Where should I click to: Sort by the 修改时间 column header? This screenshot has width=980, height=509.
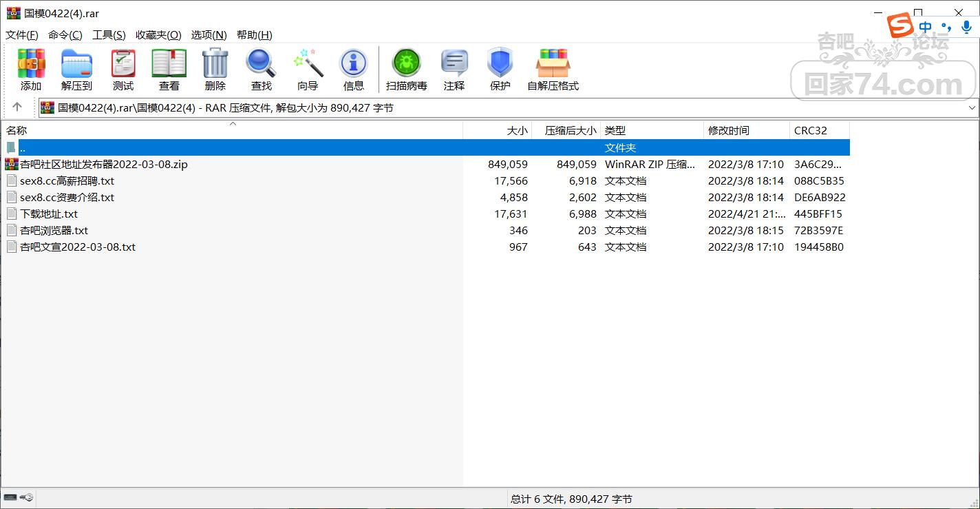tap(747, 130)
